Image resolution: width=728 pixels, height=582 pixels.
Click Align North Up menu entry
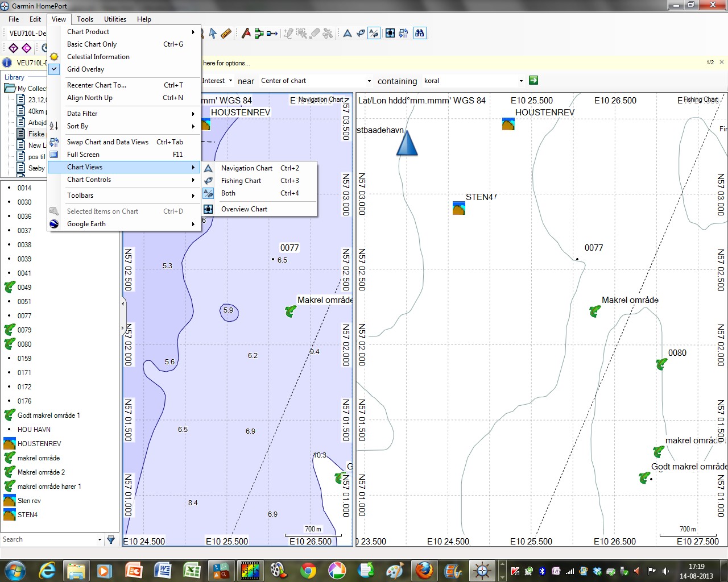tap(125, 98)
